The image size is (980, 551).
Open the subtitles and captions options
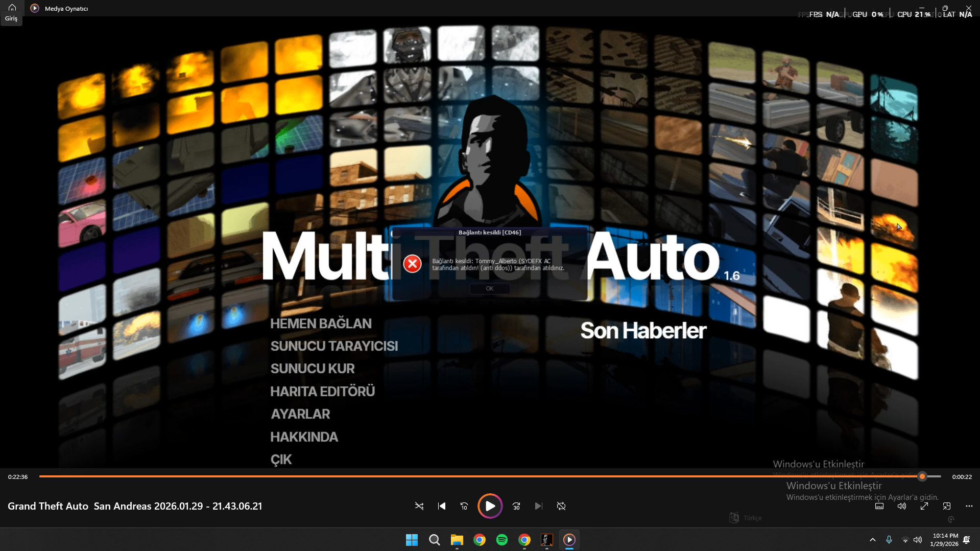pyautogui.click(x=879, y=506)
